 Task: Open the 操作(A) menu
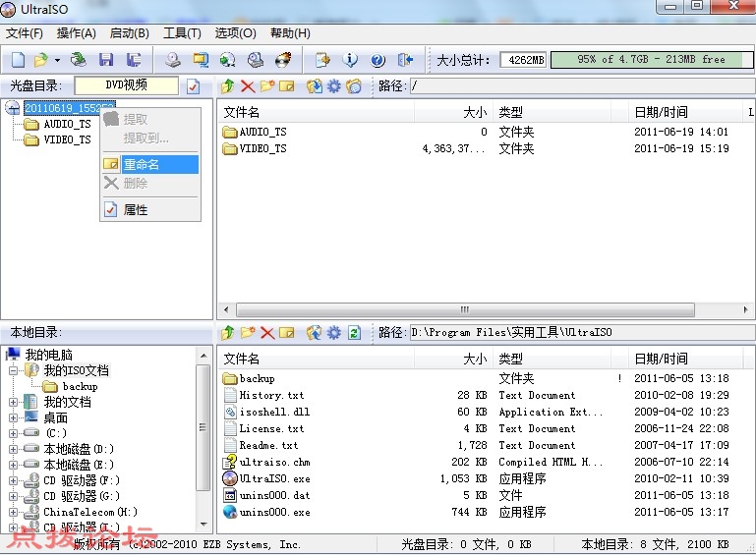pyautogui.click(x=76, y=33)
